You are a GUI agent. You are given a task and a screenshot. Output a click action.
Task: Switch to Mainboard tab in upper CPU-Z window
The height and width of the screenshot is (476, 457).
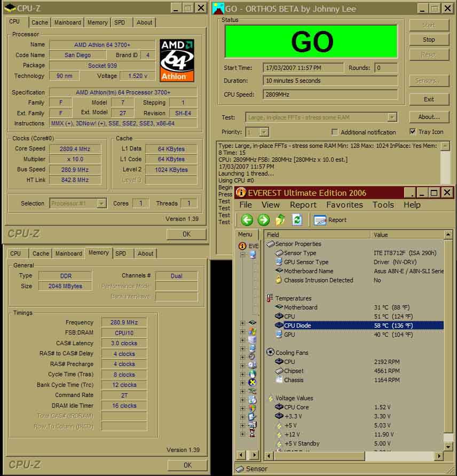click(68, 22)
